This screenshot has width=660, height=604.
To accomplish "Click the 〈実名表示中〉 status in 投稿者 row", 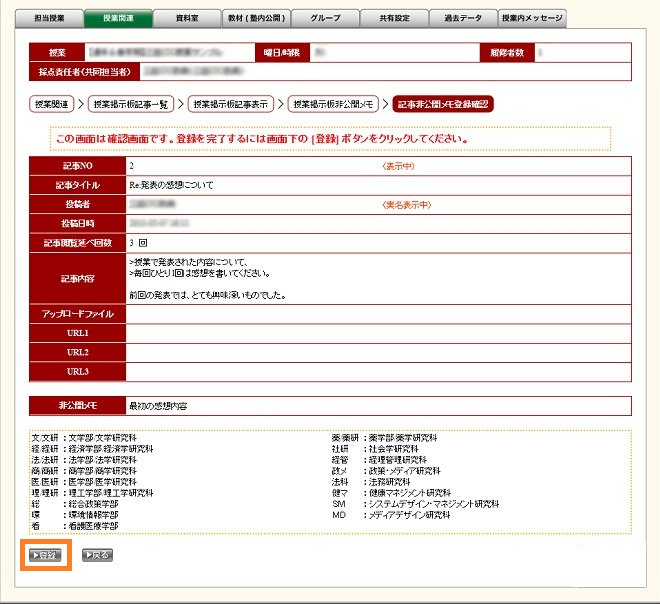I will [x=407, y=204].
